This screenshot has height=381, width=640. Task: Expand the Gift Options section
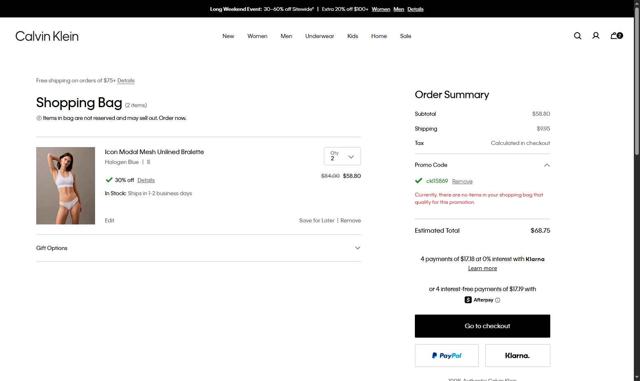[x=198, y=248]
